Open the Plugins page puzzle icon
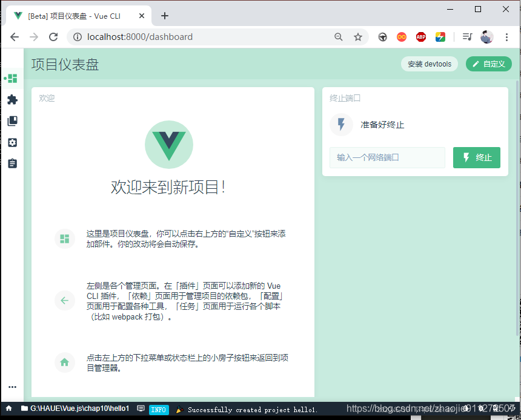 point(12,100)
